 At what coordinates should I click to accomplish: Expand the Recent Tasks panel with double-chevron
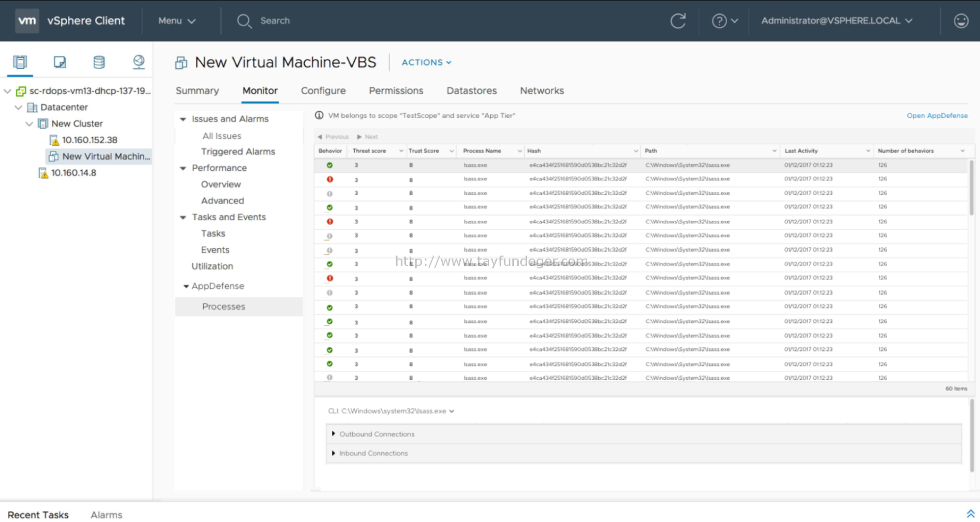tap(970, 514)
